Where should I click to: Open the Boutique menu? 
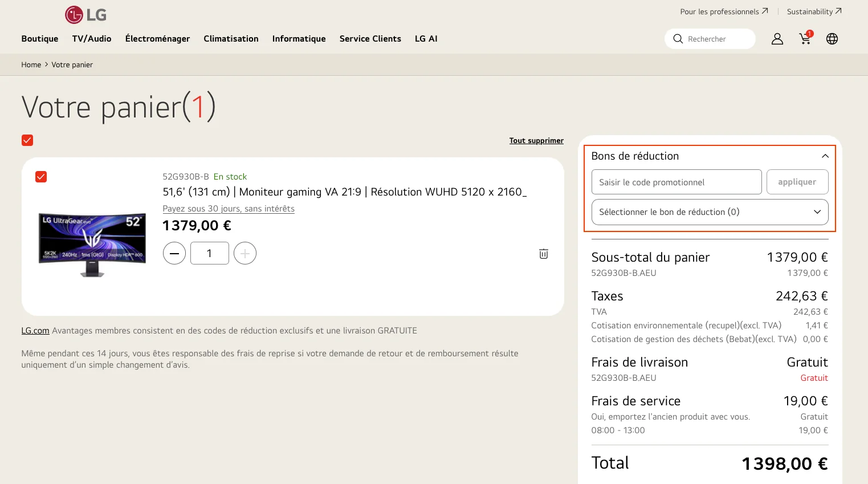(x=40, y=39)
